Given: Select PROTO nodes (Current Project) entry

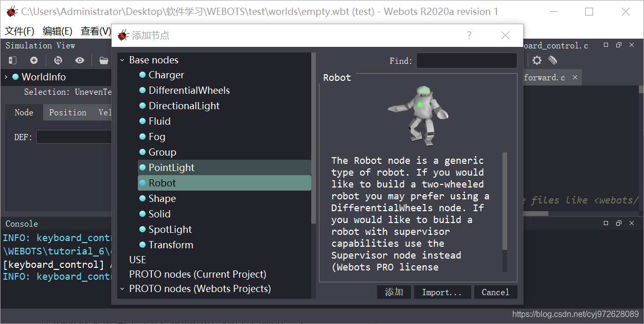Looking at the screenshot, I should 198,274.
